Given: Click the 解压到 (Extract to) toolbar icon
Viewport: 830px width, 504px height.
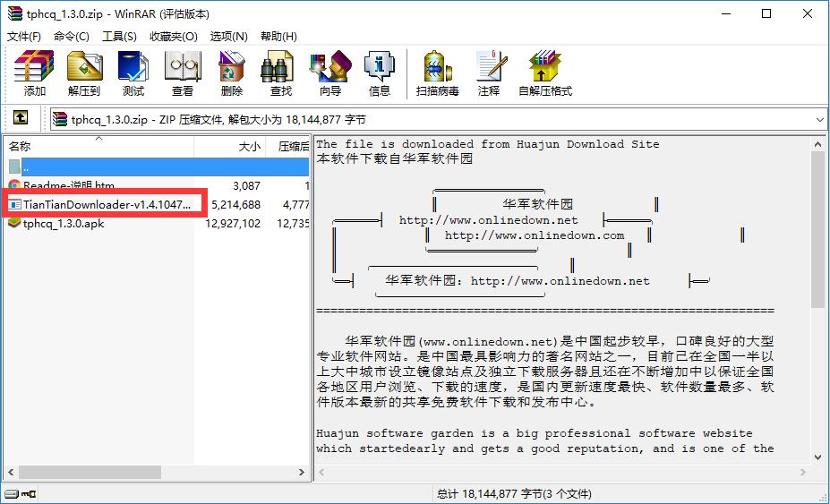Looking at the screenshot, I should [x=84, y=66].
